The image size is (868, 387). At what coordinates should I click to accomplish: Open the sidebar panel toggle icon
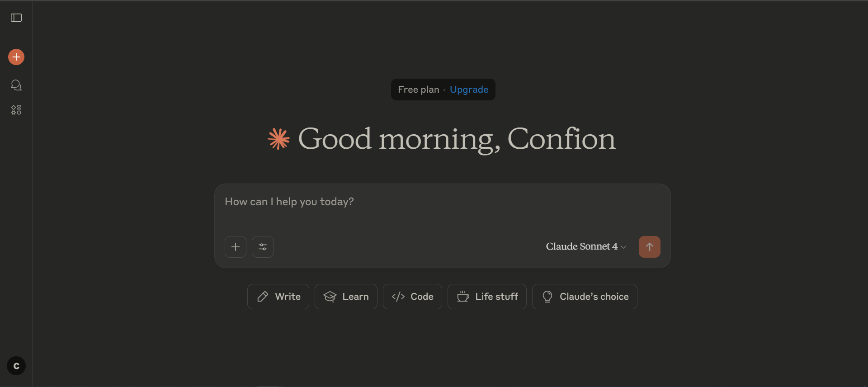tap(16, 18)
